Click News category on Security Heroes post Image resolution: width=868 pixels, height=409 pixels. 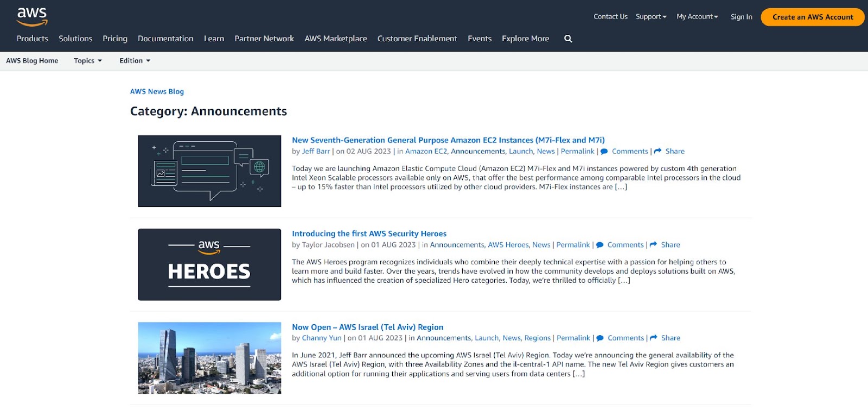[x=541, y=245]
